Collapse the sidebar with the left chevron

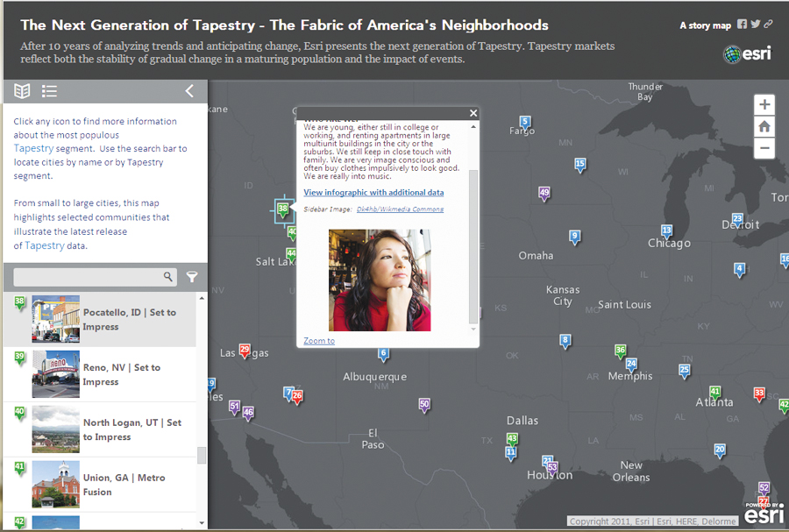188,90
